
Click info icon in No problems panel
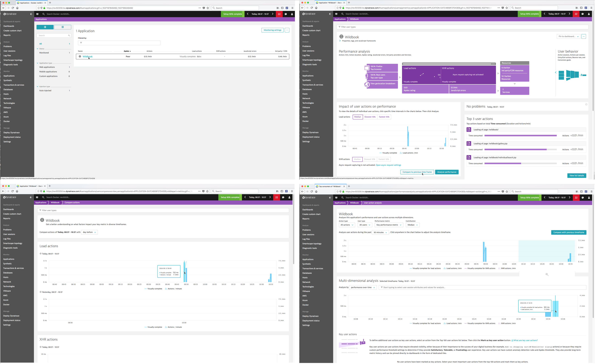click(586, 104)
